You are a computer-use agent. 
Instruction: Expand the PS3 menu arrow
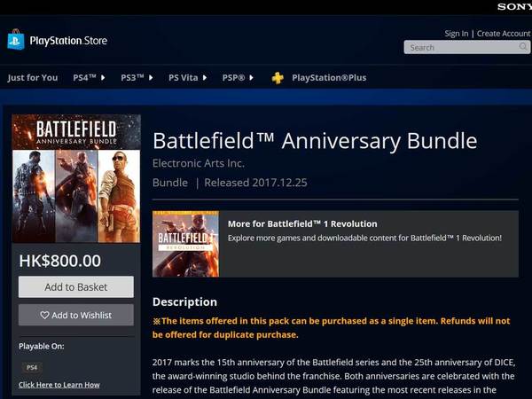151,78
